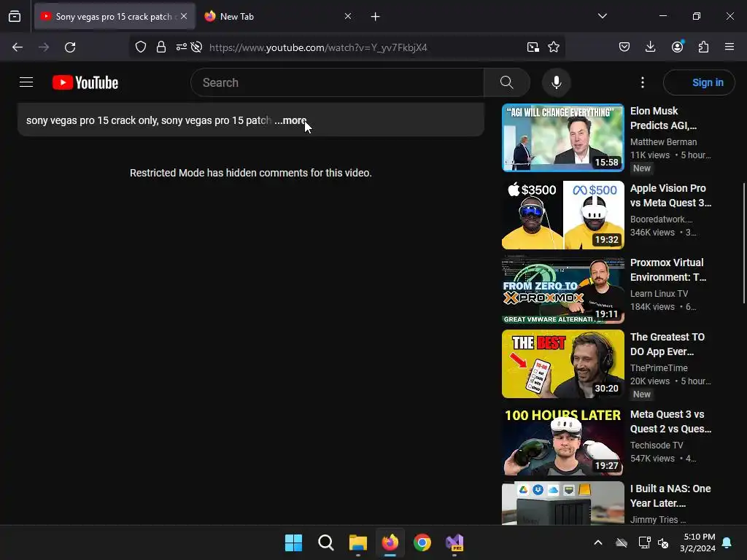
Task: Open Proxmox Virtual Environment video thumbnail
Action: point(563,289)
